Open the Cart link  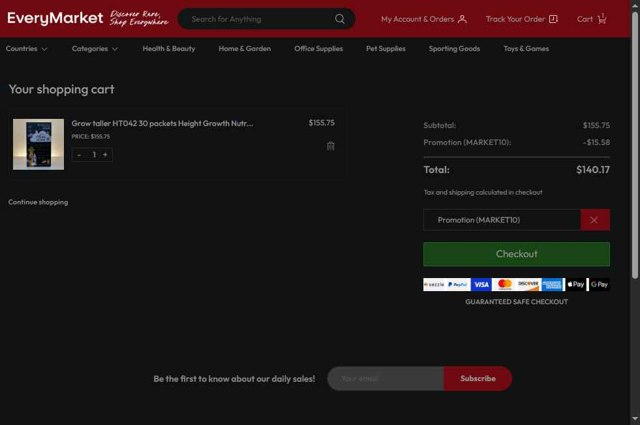point(591,19)
